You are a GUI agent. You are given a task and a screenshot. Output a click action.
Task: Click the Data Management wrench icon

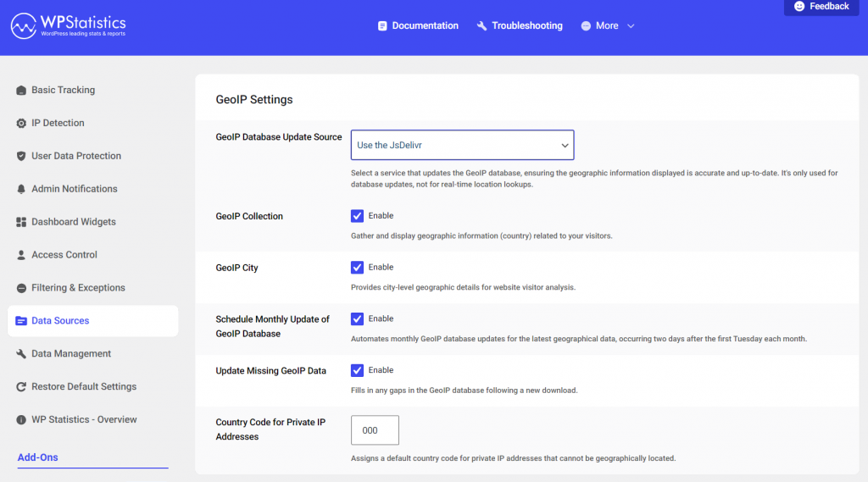pos(21,353)
